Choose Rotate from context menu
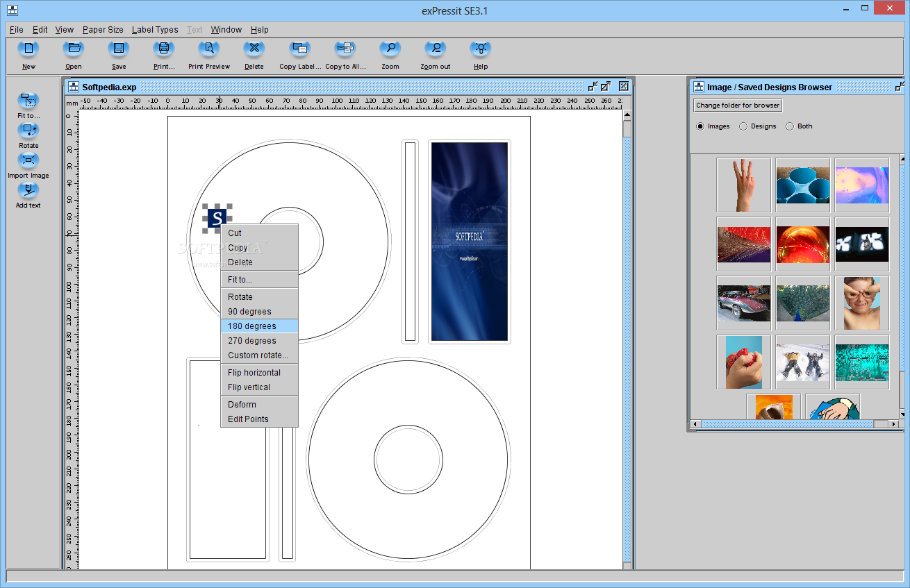This screenshot has width=910, height=588. click(x=259, y=297)
